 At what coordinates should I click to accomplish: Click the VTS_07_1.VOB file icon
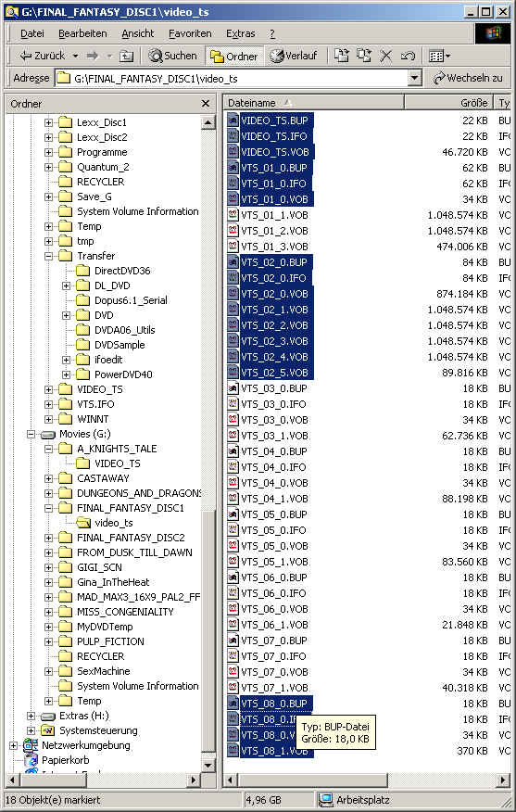[x=233, y=688]
